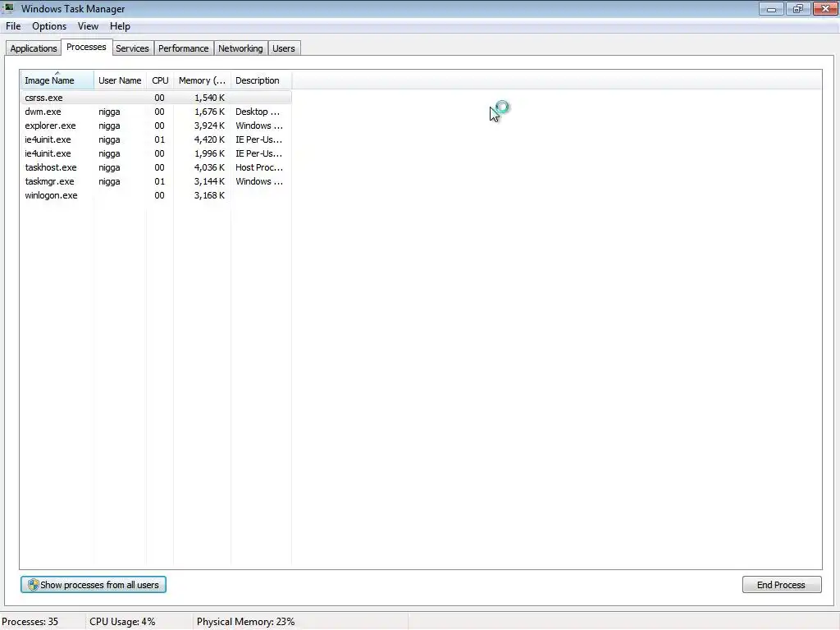
Task: Click the CPU Usage: 4% status entry
Action: [x=122, y=622]
